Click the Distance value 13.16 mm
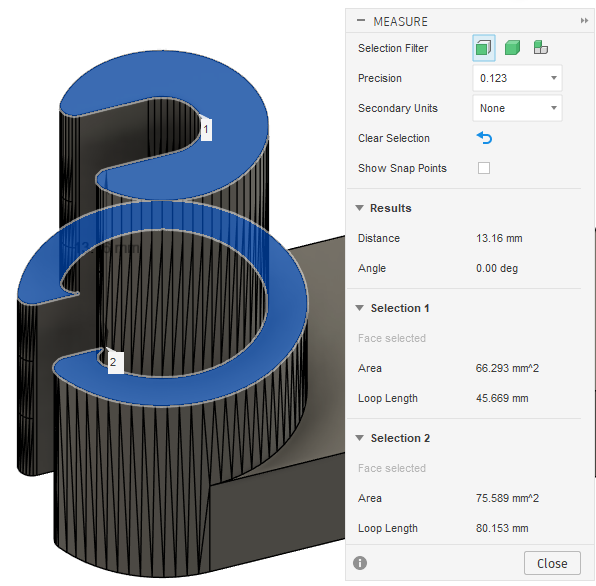Image resolution: width=596 pixels, height=586 pixels. [x=499, y=238]
